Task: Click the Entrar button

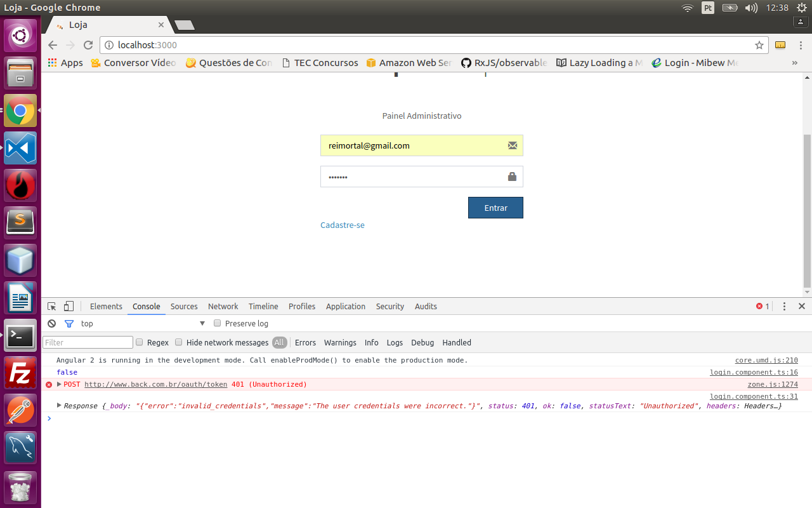Action: click(x=495, y=208)
